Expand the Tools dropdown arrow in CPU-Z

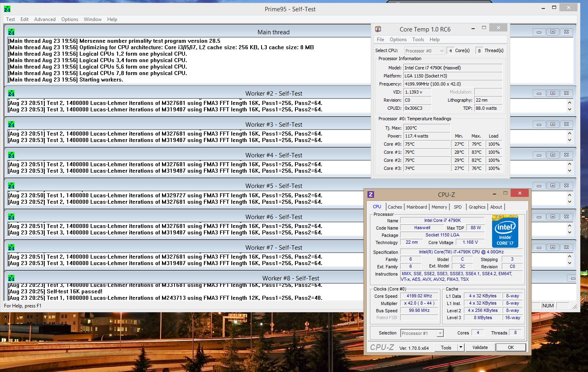pos(461,347)
